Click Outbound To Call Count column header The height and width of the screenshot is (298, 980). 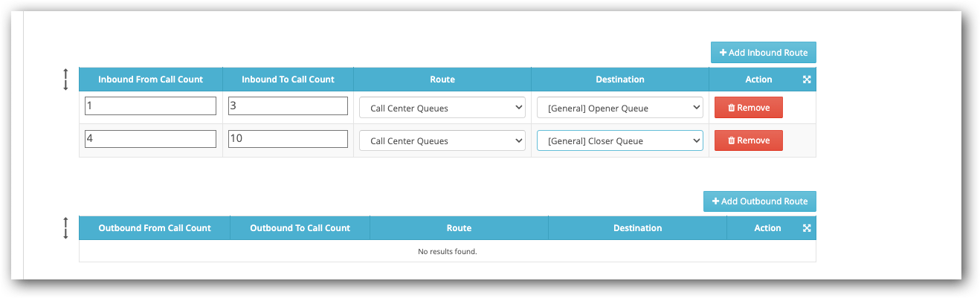click(x=300, y=228)
